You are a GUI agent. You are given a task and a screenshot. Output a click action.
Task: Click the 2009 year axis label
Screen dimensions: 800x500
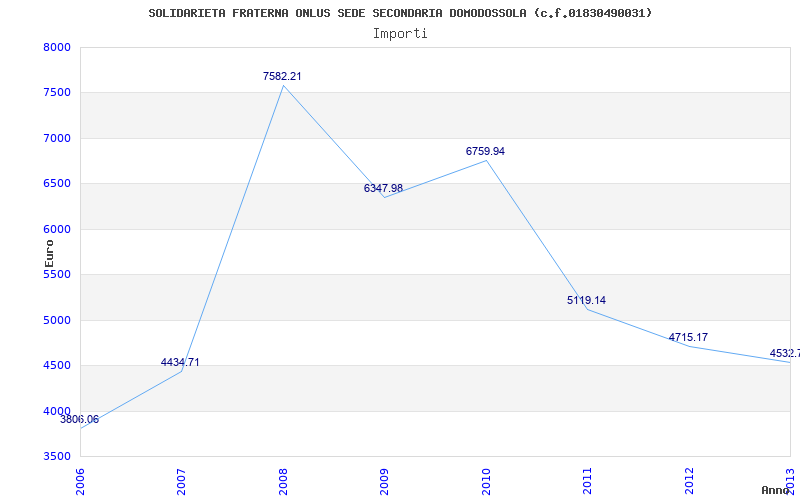pyautogui.click(x=384, y=482)
